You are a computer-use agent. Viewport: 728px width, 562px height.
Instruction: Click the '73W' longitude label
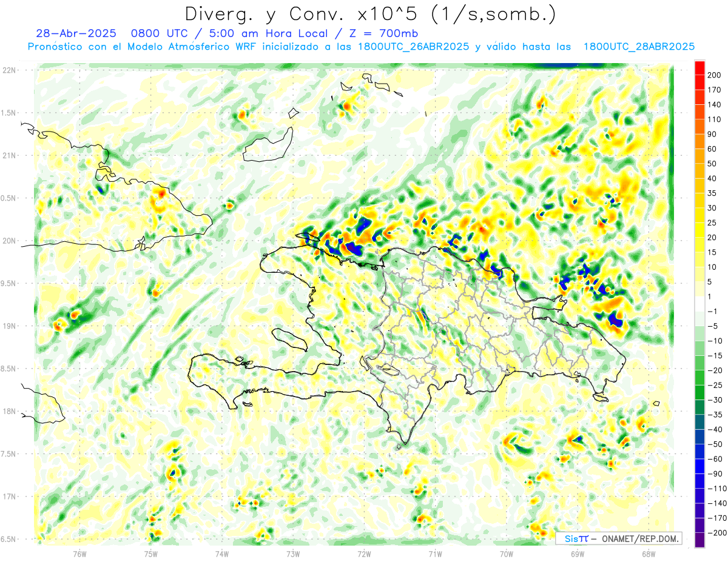293,554
